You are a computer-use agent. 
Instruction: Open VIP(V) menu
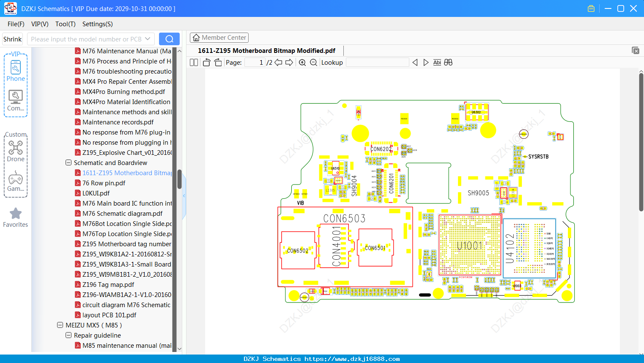pos(40,24)
